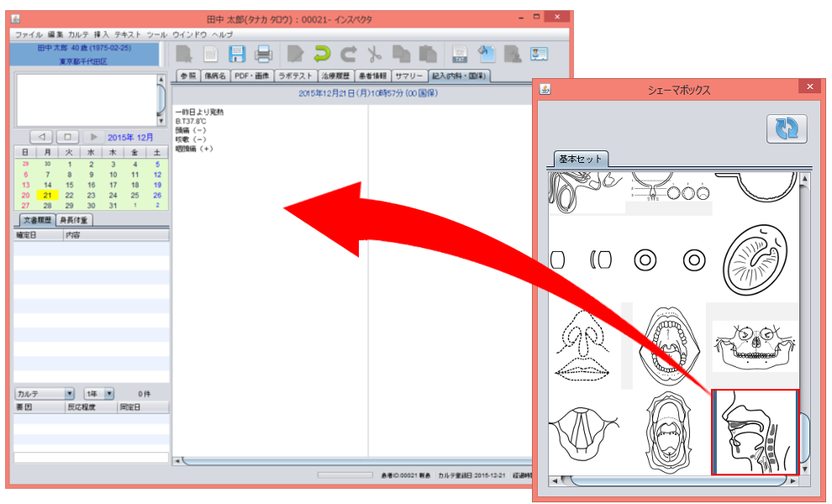This screenshot has width=832, height=504.
Task: Select December 22 in the calendar
Action: point(69,195)
